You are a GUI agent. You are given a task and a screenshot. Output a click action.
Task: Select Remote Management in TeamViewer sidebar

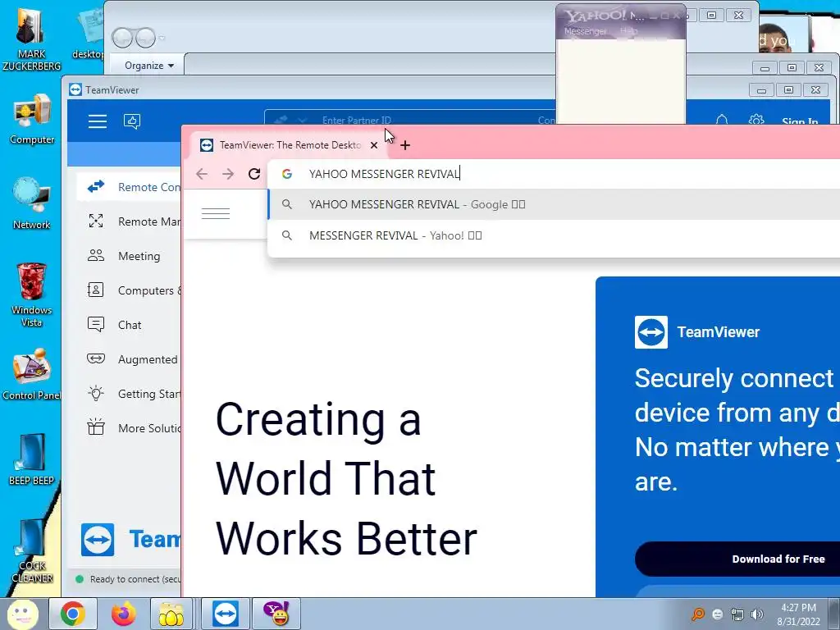(x=129, y=221)
